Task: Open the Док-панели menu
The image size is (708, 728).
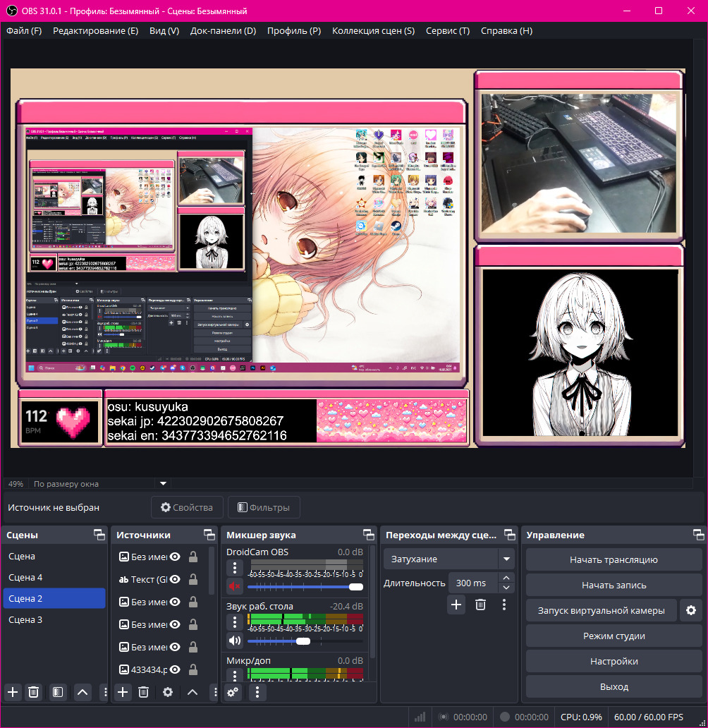Action: click(x=224, y=30)
